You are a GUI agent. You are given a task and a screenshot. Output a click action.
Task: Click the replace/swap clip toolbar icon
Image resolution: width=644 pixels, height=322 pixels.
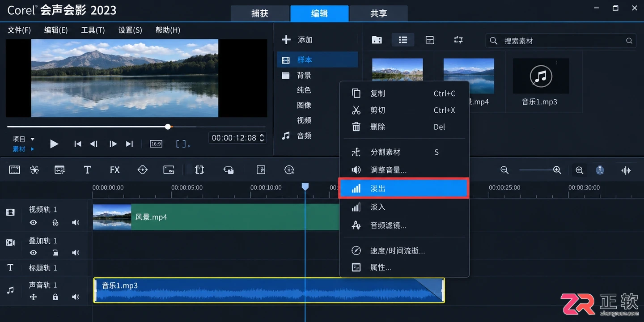229,169
